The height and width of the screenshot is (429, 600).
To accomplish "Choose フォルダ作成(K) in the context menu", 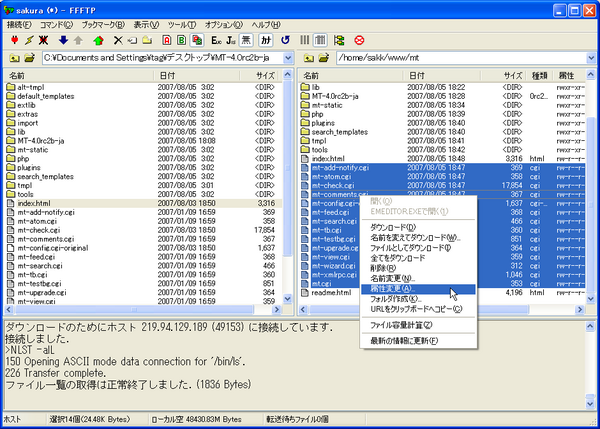I will (418, 299).
